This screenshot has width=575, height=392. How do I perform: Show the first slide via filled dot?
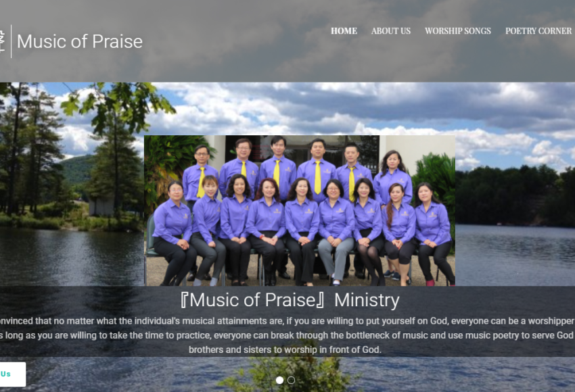click(x=279, y=381)
